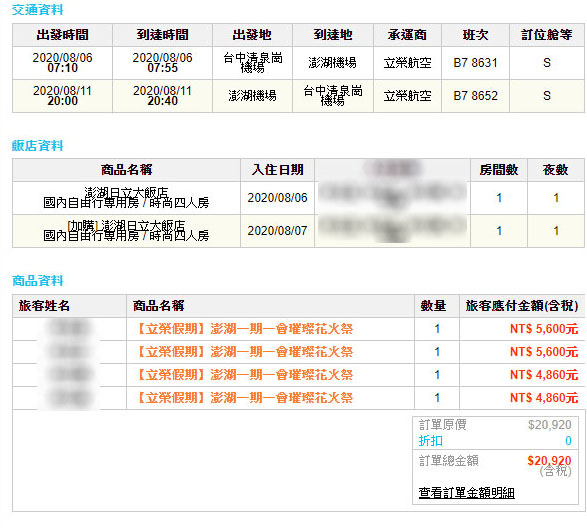Click room count 1 in 2020/08/06 hotel row
The width and height of the screenshot is (587, 528).
click(499, 198)
